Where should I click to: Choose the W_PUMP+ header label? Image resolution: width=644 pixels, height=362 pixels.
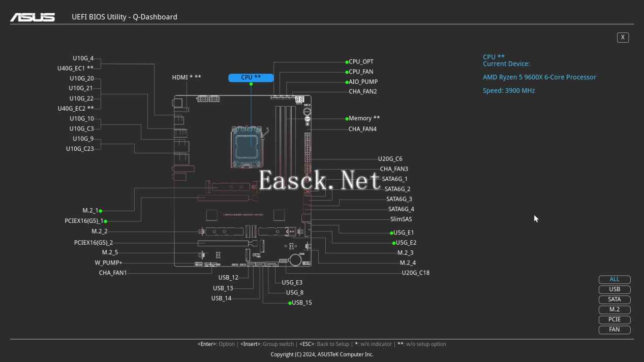[x=108, y=263]
